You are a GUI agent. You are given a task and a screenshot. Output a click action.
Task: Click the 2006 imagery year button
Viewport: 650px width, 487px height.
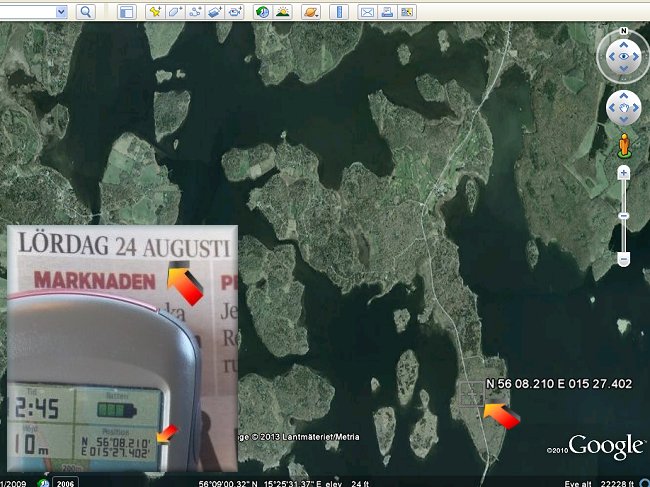[x=65, y=483]
